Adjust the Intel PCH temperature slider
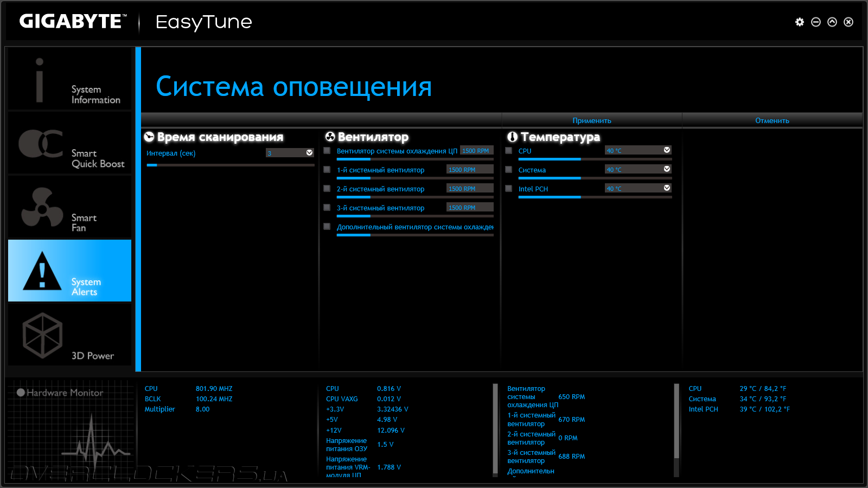The width and height of the screenshot is (868, 488). click(595, 197)
